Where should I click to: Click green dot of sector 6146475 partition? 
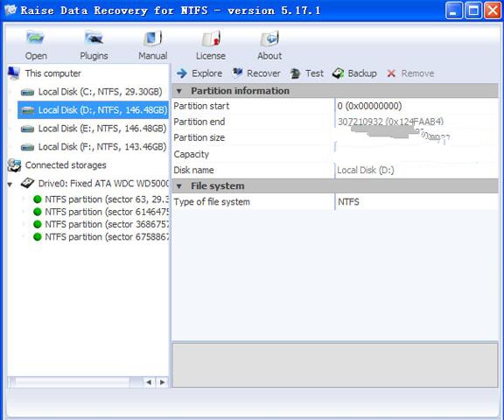(38, 212)
